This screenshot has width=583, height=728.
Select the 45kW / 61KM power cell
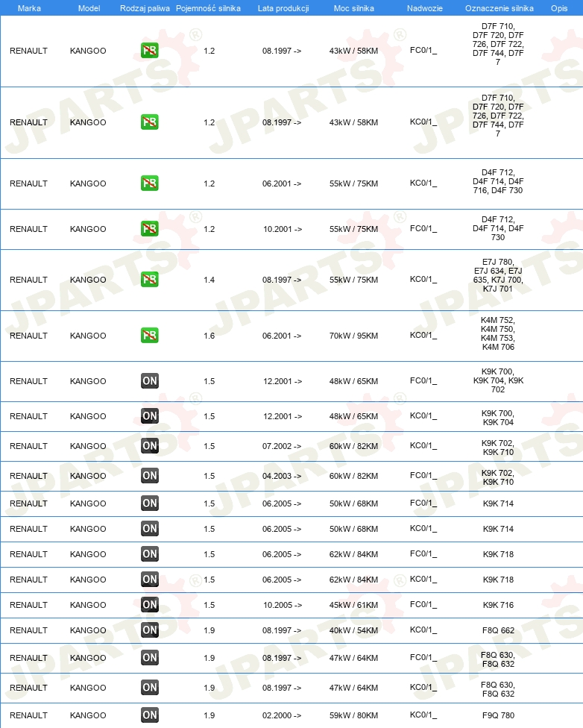tap(353, 605)
